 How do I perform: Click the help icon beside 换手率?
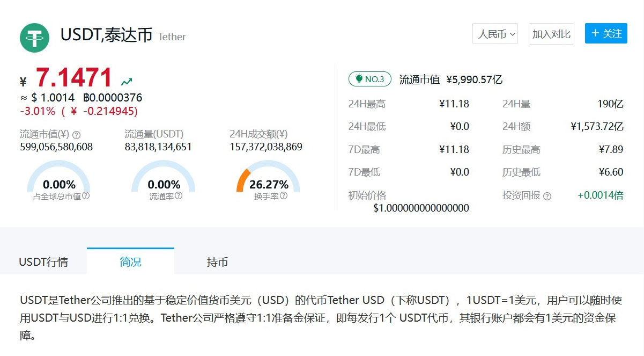pyautogui.click(x=284, y=196)
